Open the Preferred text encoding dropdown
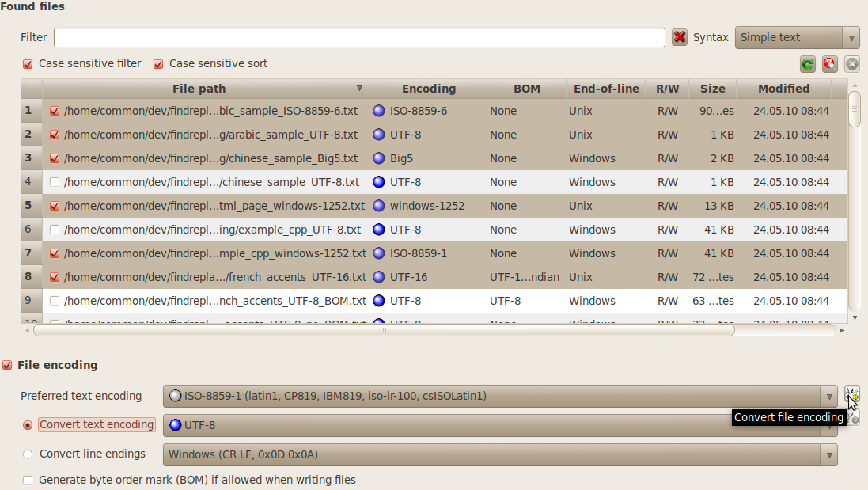Viewport: 868px width, 490px height. [500, 396]
